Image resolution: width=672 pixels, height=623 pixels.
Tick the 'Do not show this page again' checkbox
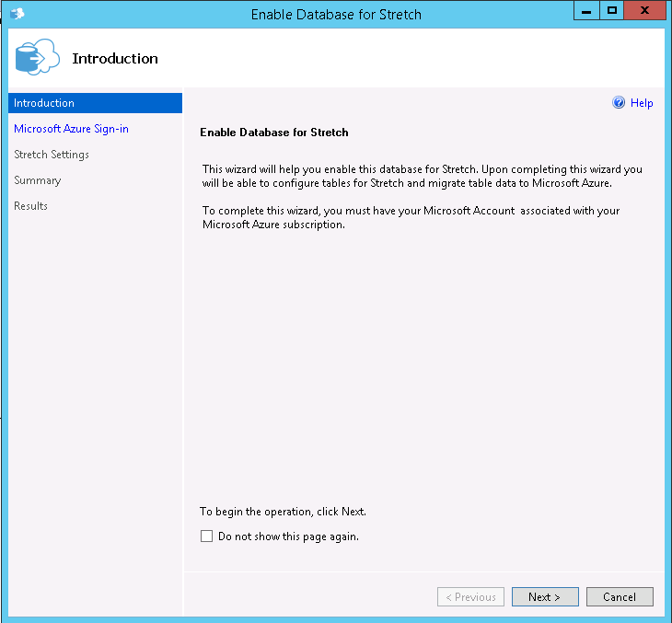[x=206, y=536]
